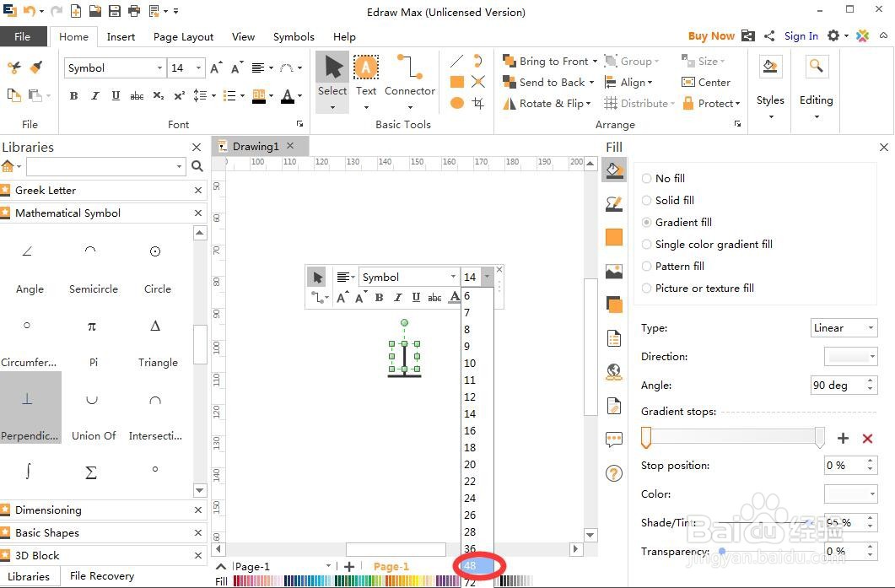The image size is (895, 588).
Task: Apply superscript formatting
Action: click(179, 95)
